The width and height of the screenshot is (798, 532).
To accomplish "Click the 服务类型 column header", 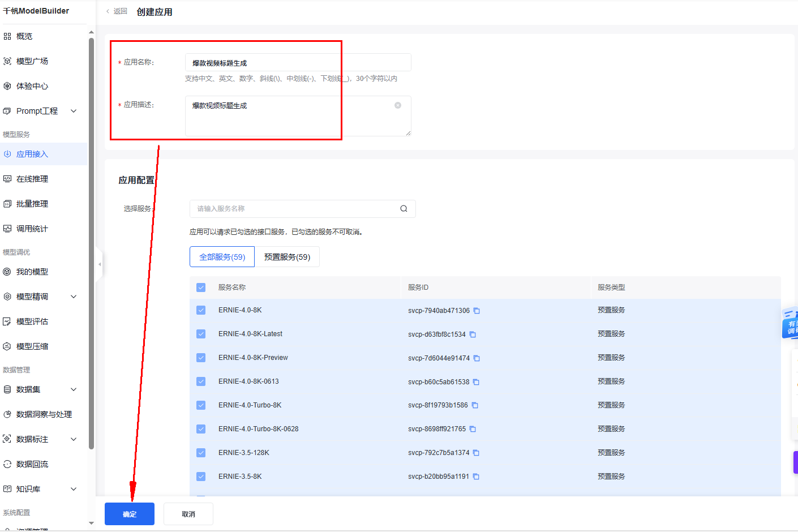I will click(611, 288).
